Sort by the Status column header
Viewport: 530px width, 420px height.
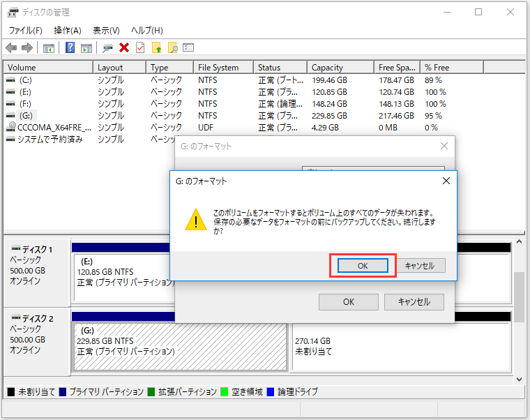click(x=280, y=67)
